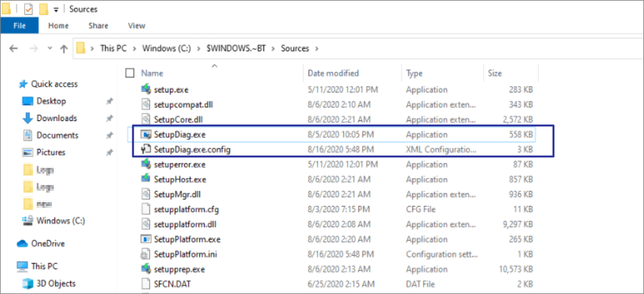Expand the chevron after This PC in address bar
Screen dimensions: 644x294
coord(134,49)
